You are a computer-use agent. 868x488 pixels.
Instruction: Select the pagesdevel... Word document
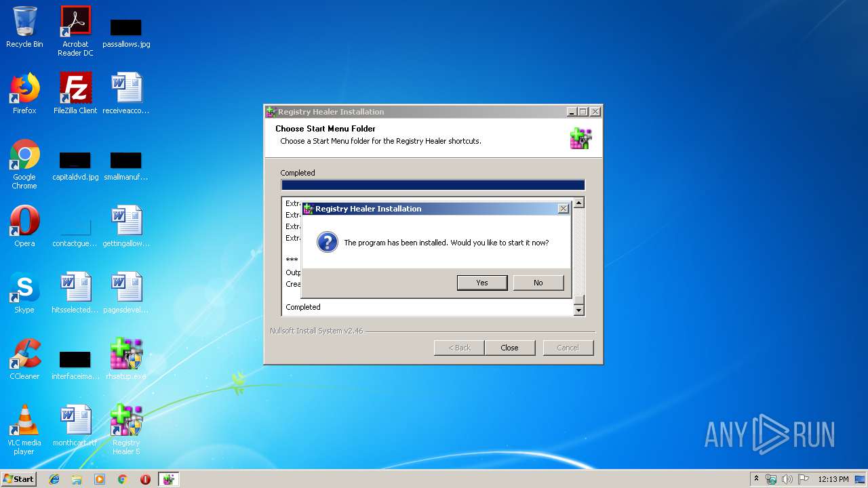pyautogui.click(x=126, y=293)
